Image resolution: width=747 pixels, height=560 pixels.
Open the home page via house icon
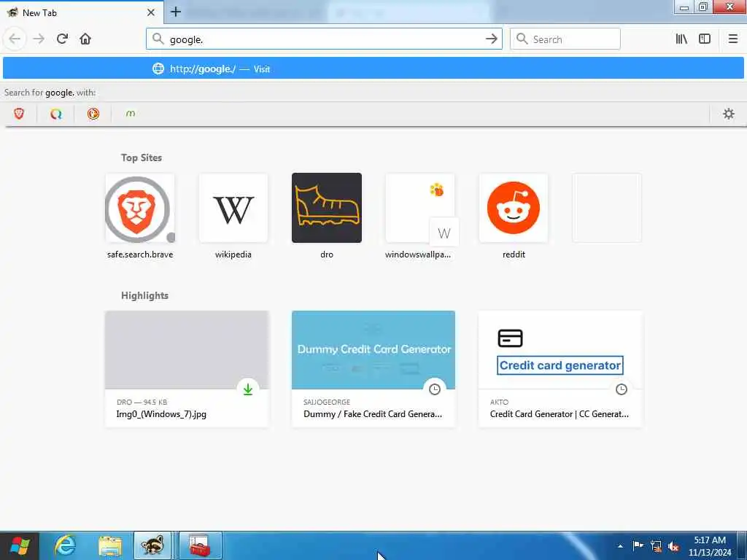click(85, 39)
